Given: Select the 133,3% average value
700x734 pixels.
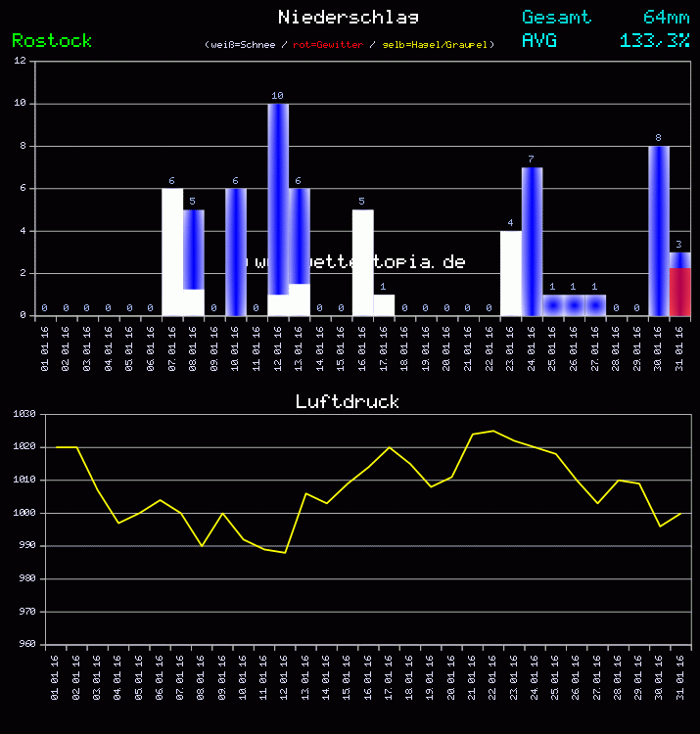Looking at the screenshot, I should click(x=654, y=40).
